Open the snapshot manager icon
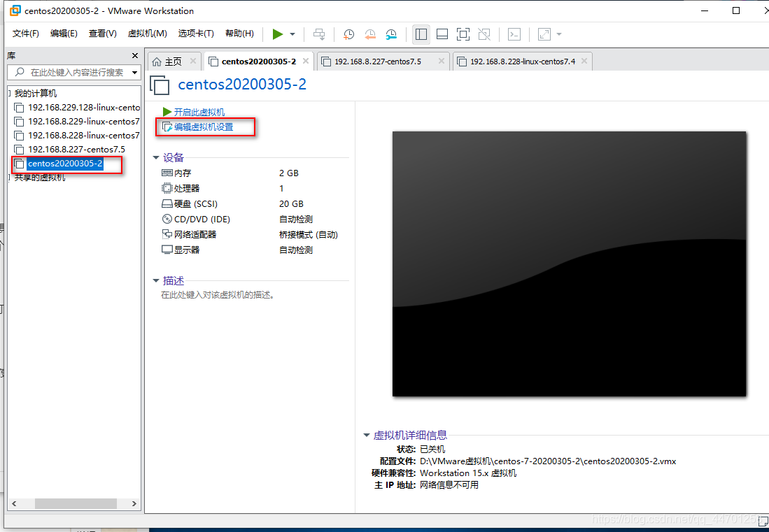 click(x=391, y=34)
